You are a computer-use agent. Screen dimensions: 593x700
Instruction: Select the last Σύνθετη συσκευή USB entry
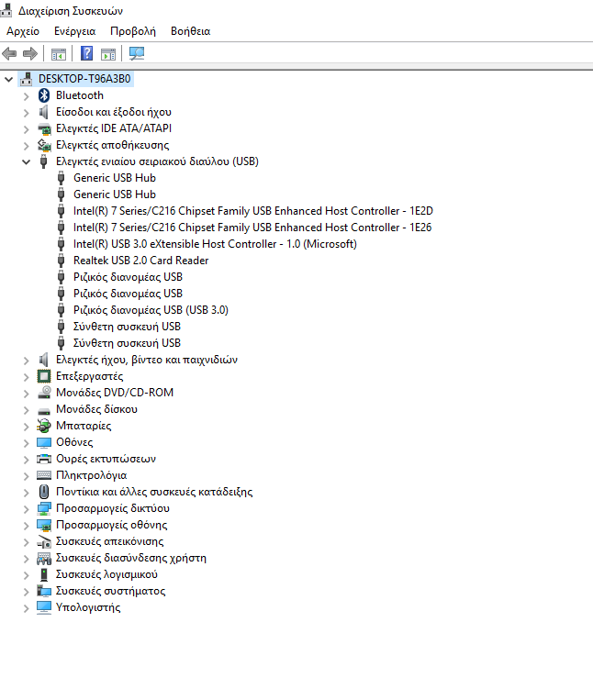point(127,343)
